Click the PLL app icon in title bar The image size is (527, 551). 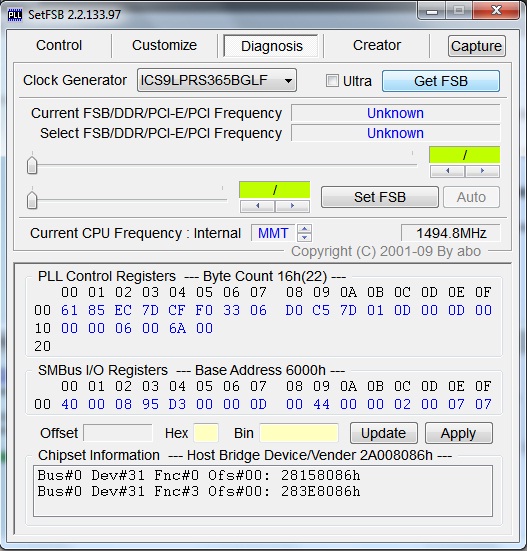click(15, 15)
